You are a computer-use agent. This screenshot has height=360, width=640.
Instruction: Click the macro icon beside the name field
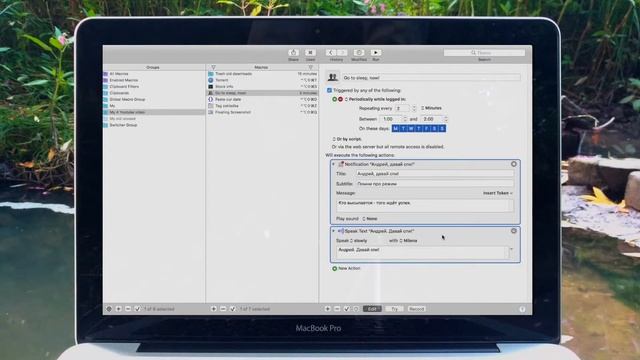click(x=333, y=77)
